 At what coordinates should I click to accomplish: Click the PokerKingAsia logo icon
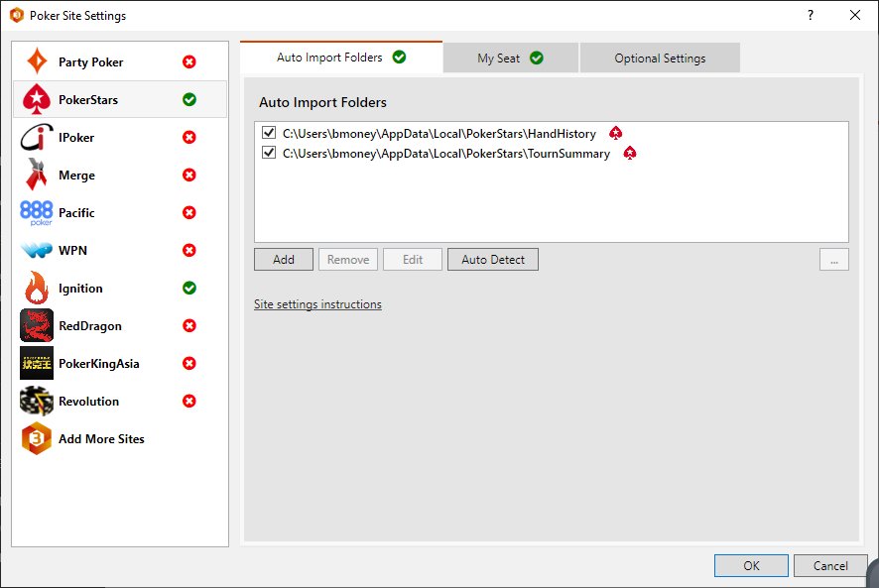(x=37, y=363)
